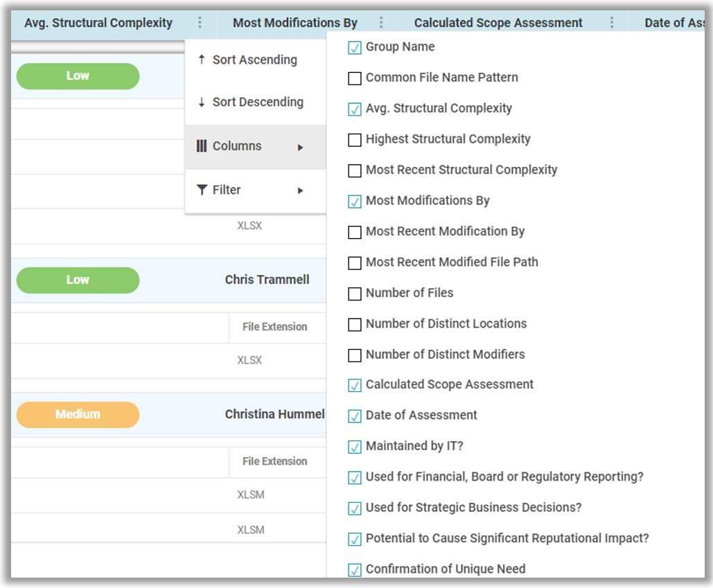Enable the Common File Name Pattern checkbox
This screenshot has width=713, height=588.
(x=355, y=78)
